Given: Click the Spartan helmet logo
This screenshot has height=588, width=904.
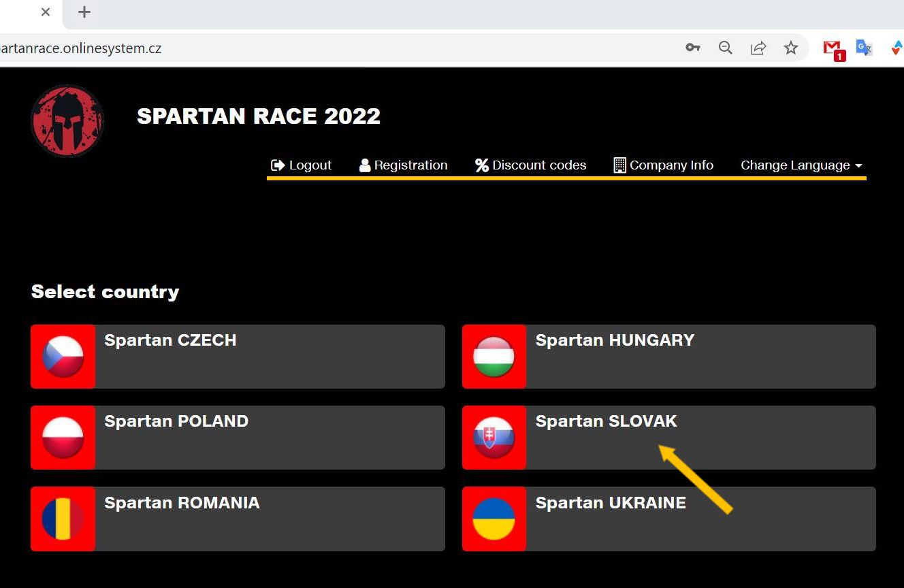Looking at the screenshot, I should pyautogui.click(x=67, y=121).
